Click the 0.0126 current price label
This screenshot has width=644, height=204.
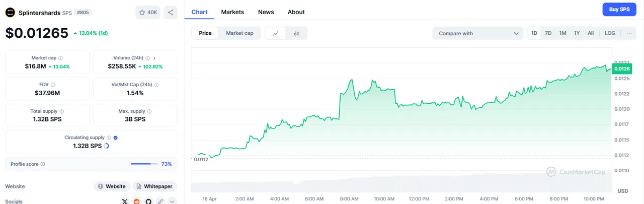click(x=622, y=69)
